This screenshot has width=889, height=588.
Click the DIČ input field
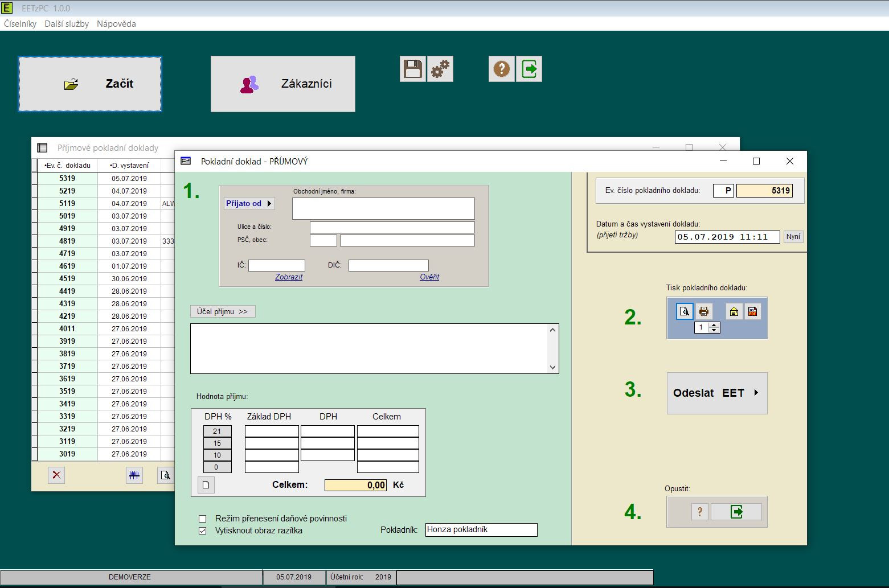pyautogui.click(x=388, y=265)
